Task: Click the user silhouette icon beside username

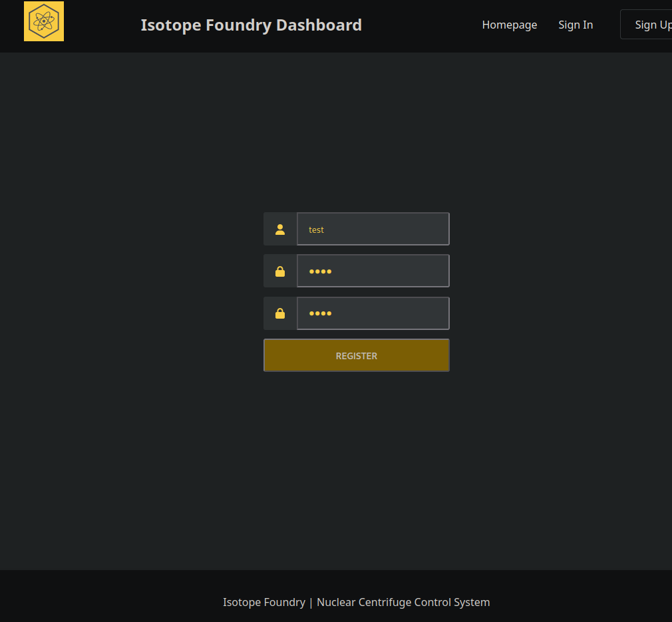Action: [280, 230]
